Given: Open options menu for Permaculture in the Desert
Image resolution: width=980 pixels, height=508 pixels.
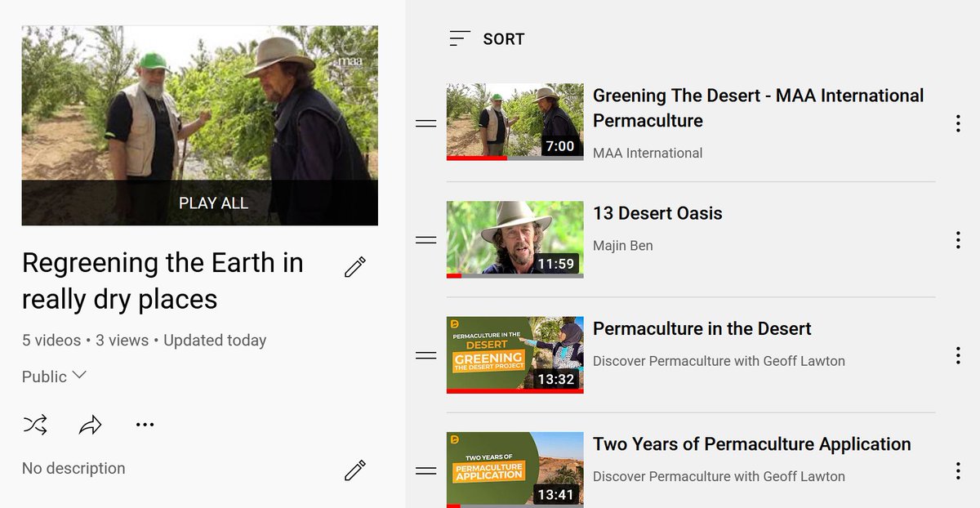Looking at the screenshot, I should click(x=958, y=355).
